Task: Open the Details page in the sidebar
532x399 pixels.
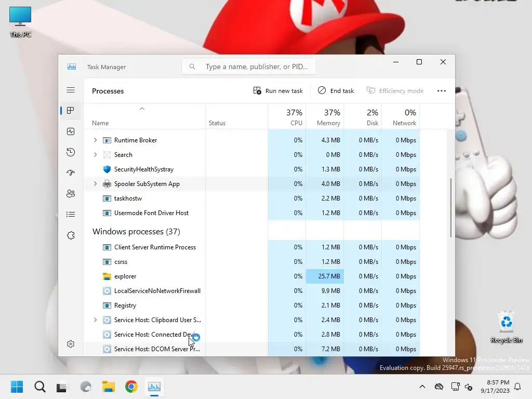Action: [x=71, y=215]
